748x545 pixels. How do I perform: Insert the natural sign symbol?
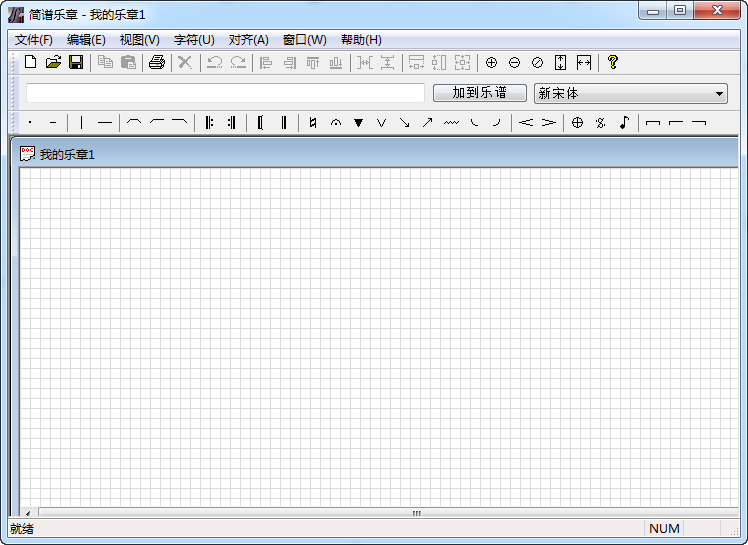(312, 123)
